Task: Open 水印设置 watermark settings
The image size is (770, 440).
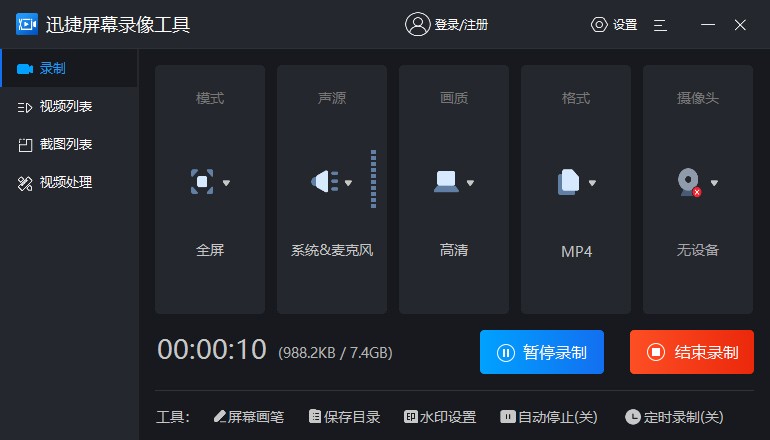Action: click(440, 417)
